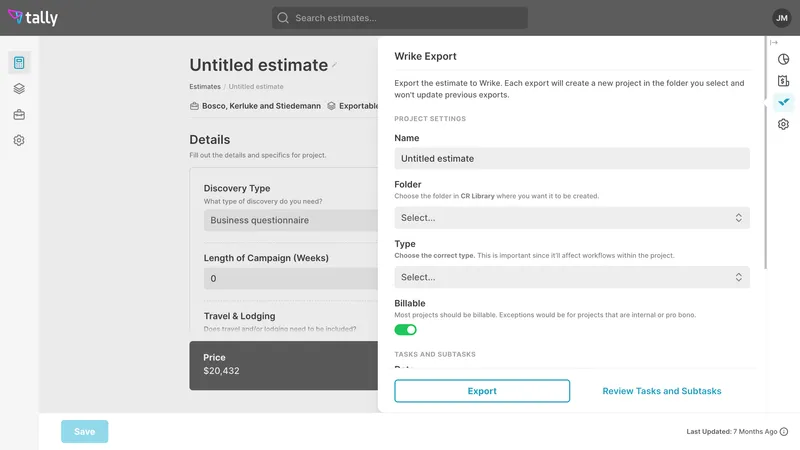Open the right panel settings gear
This screenshot has width=800, height=450.
(x=783, y=124)
